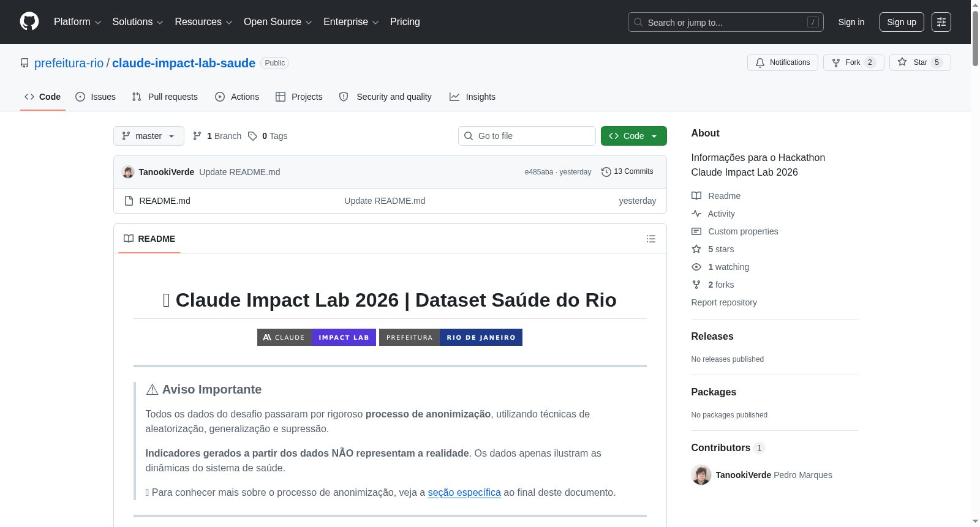Image resolution: width=980 pixels, height=527 pixels.
Task: Open the green Code dropdown button
Action: 633,136
